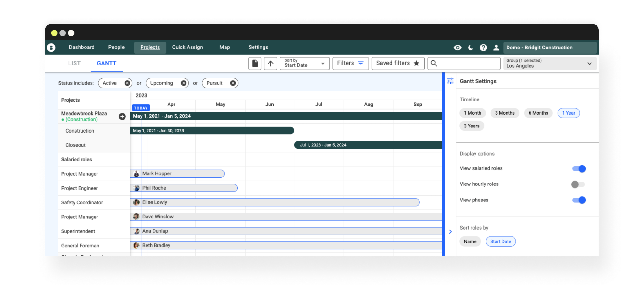Star the Saved filters option
This screenshot has width=644, height=306.
click(417, 63)
